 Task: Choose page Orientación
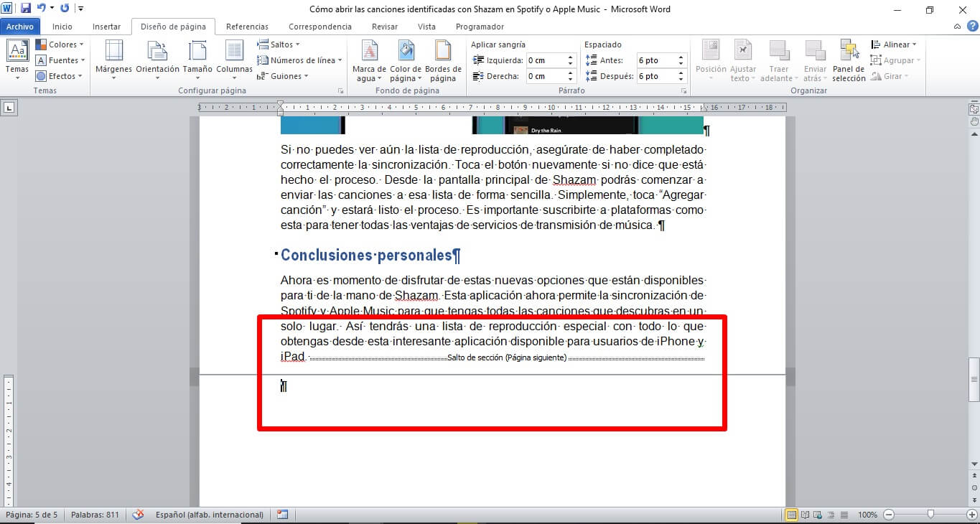click(157, 61)
